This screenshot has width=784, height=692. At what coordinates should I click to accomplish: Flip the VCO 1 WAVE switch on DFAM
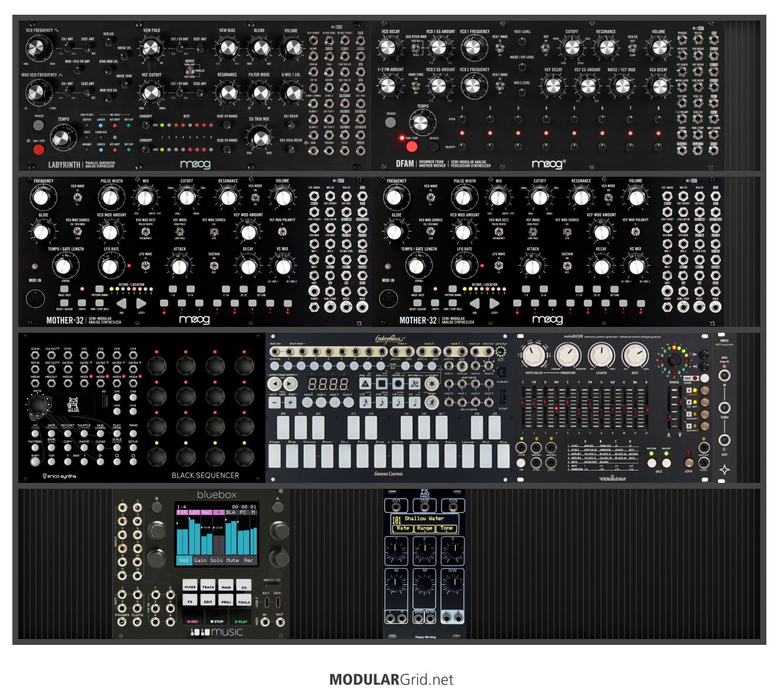pos(500,47)
